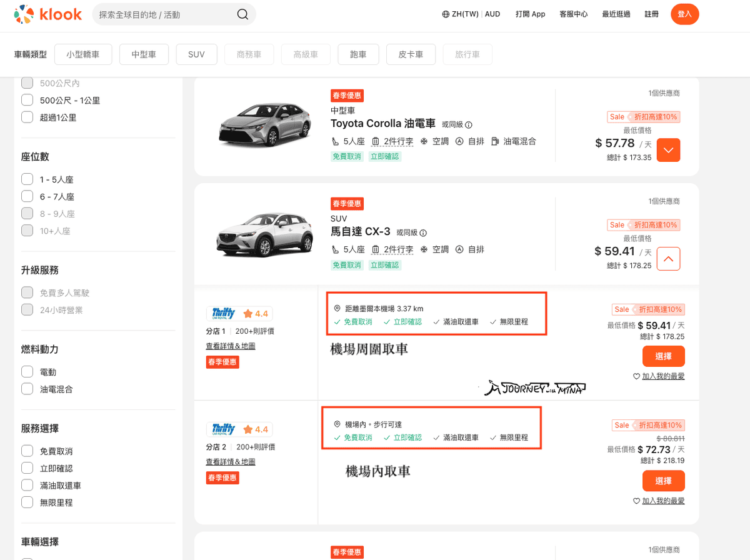Enable the 立即確認 service filter checkbox

click(27, 468)
